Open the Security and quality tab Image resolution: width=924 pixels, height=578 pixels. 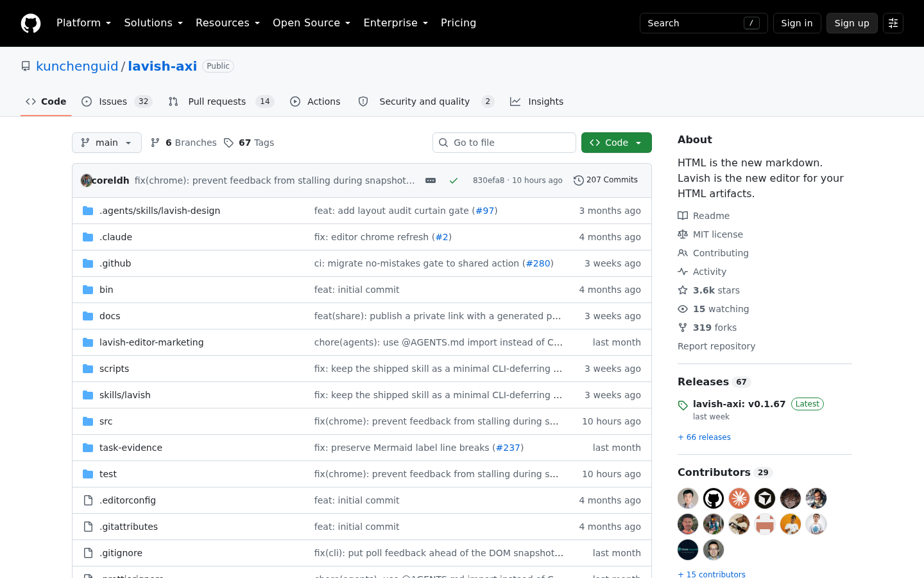point(426,101)
